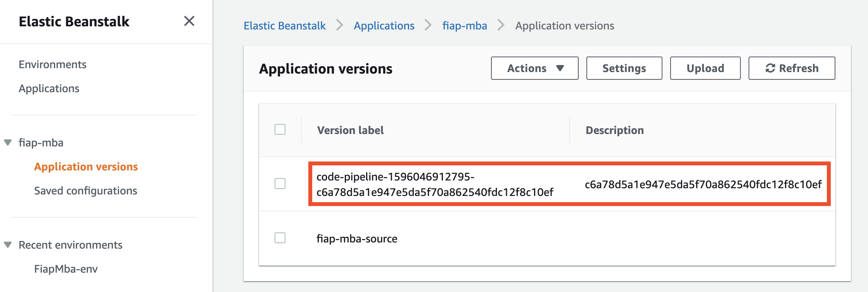Open Application versions sidebar item
Viewport: 868px width, 292px height.
click(86, 167)
